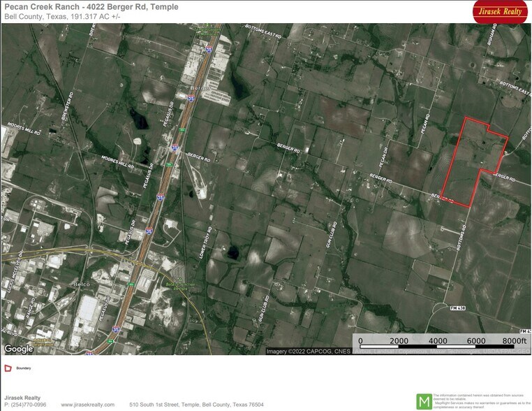Click the '0' mark on the scale bar

click(x=360, y=340)
